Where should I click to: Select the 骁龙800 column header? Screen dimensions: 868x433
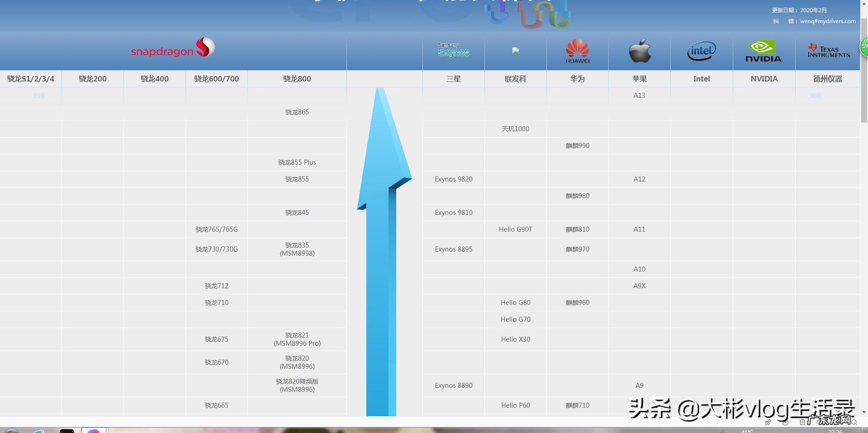[x=297, y=79]
